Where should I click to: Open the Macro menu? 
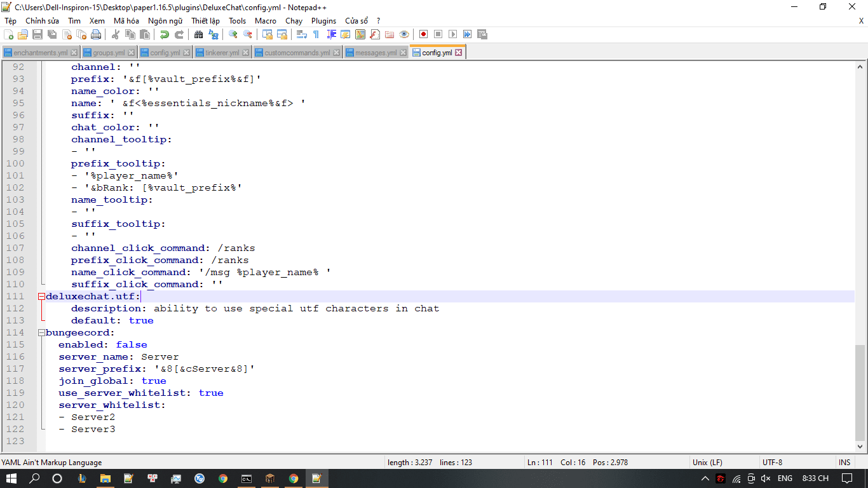tap(266, 21)
